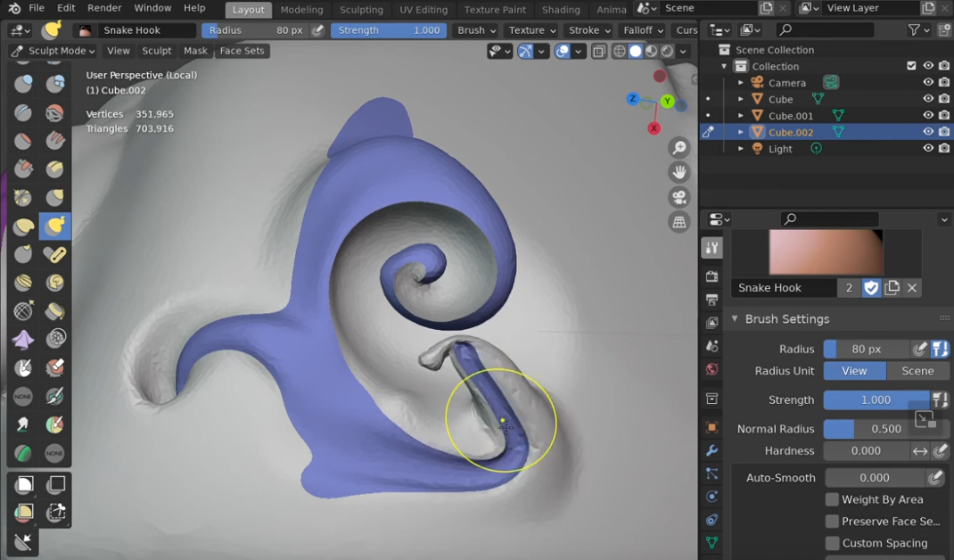Select the Snake Hook sculpt brush
The width and height of the screenshot is (954, 560).
coord(54,226)
